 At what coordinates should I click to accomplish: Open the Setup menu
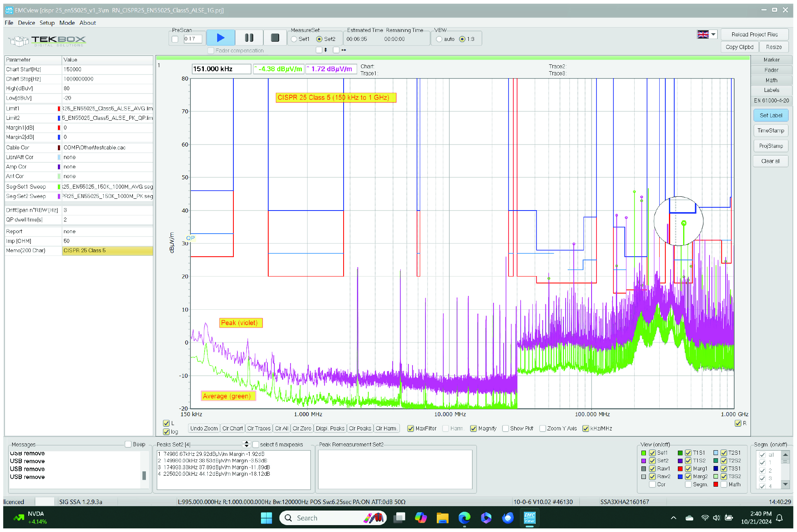[47, 23]
